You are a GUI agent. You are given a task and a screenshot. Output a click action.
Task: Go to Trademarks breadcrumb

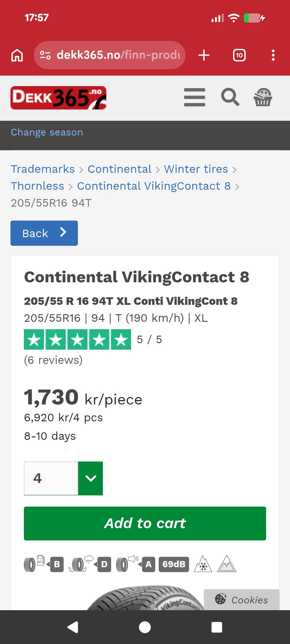(43, 169)
